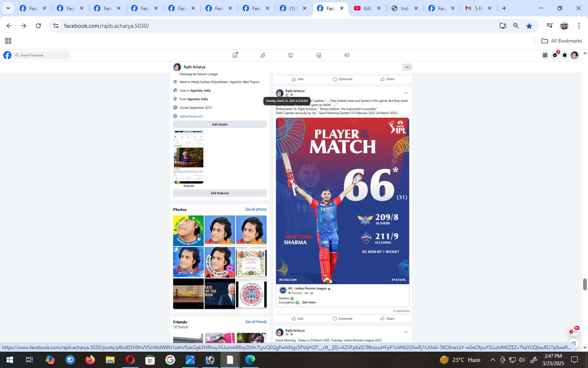
Task: Close the KAL YouTube tab
Action: click(x=379, y=8)
